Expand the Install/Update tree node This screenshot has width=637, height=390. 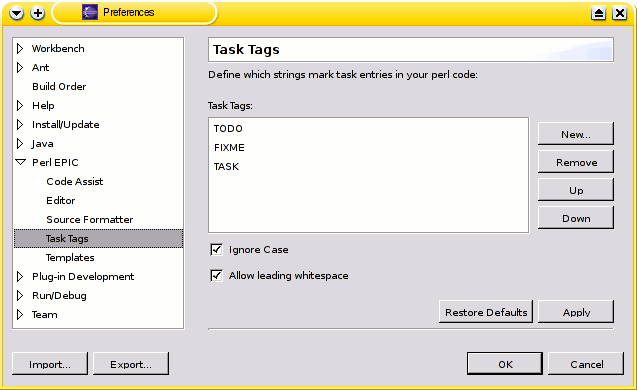point(20,125)
